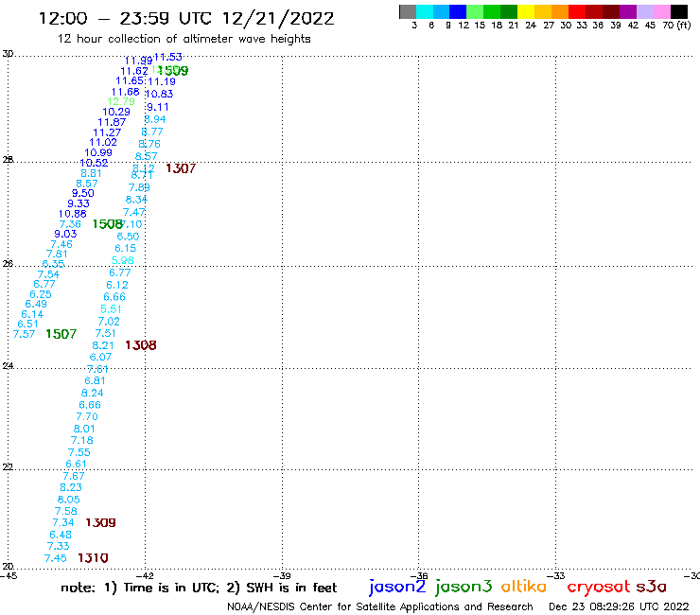Select the 'jason2' satellite legend label
700x615 pixels.
[397, 587]
